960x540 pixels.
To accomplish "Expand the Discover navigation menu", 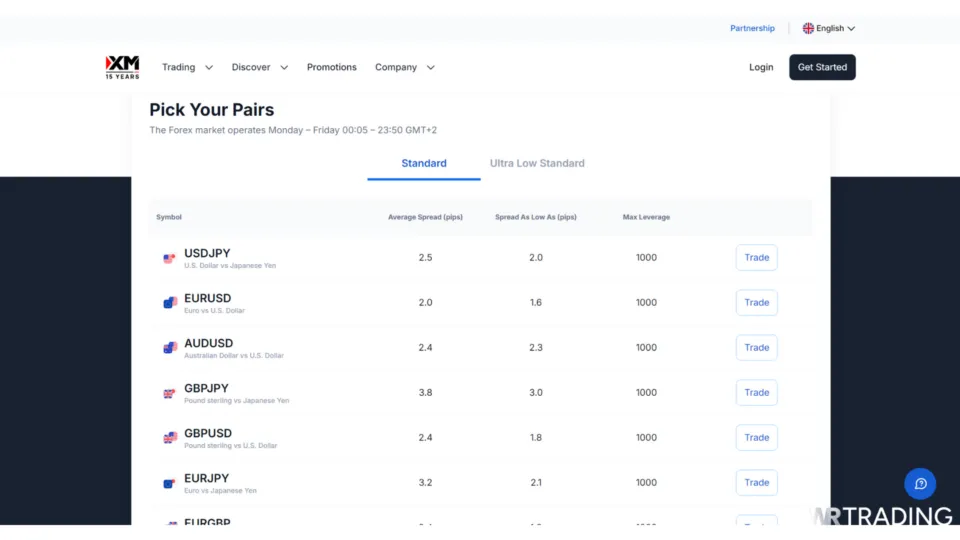I will coord(259,67).
